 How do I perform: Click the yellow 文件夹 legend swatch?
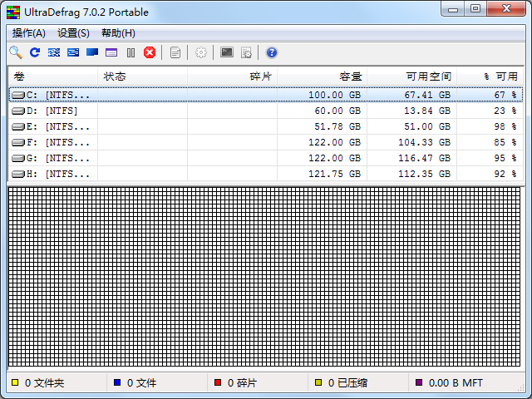[x=15, y=382]
